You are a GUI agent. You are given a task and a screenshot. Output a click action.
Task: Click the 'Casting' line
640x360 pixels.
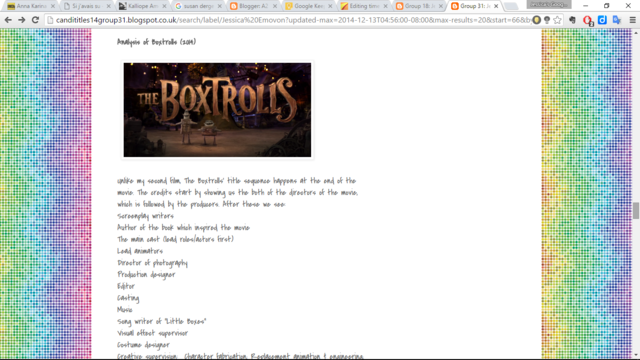[128, 298]
